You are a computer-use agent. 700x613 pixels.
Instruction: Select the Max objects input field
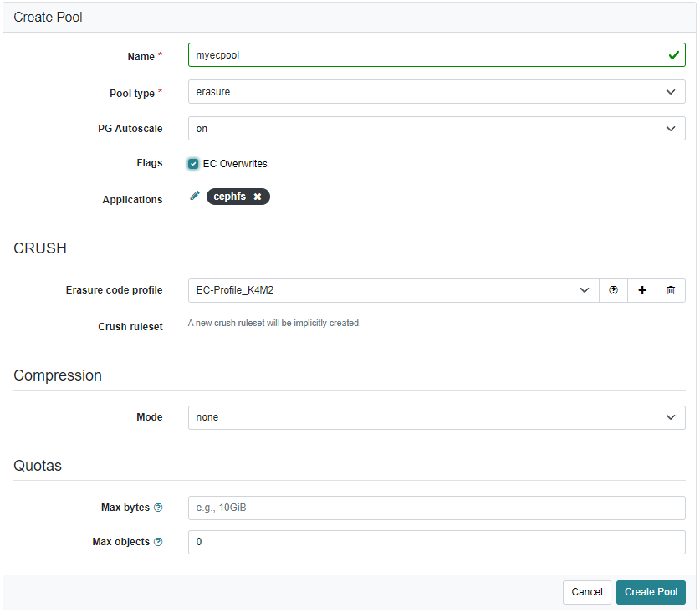[436, 542]
